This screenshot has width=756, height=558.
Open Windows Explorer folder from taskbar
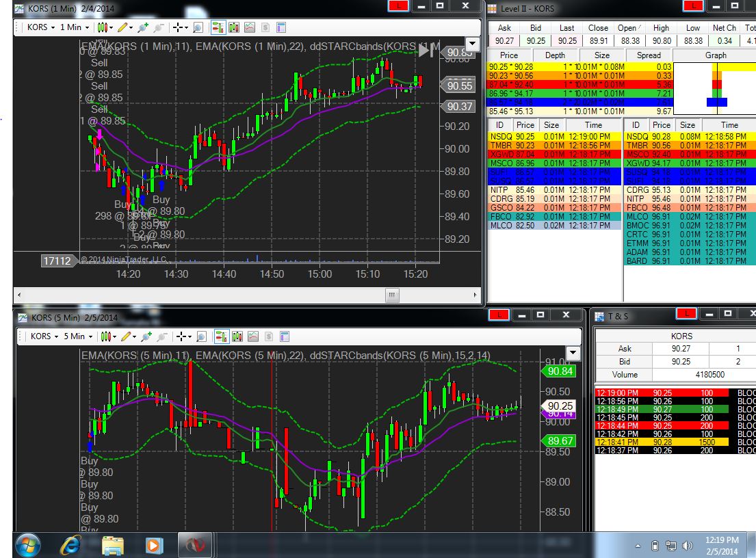[113, 546]
